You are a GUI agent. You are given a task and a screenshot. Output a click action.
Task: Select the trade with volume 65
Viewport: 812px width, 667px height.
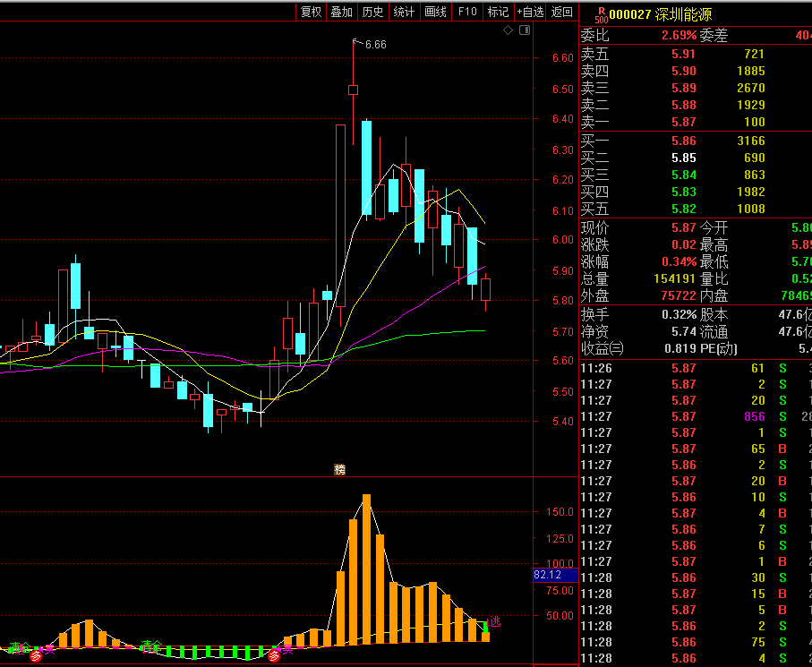pyautogui.click(x=696, y=449)
